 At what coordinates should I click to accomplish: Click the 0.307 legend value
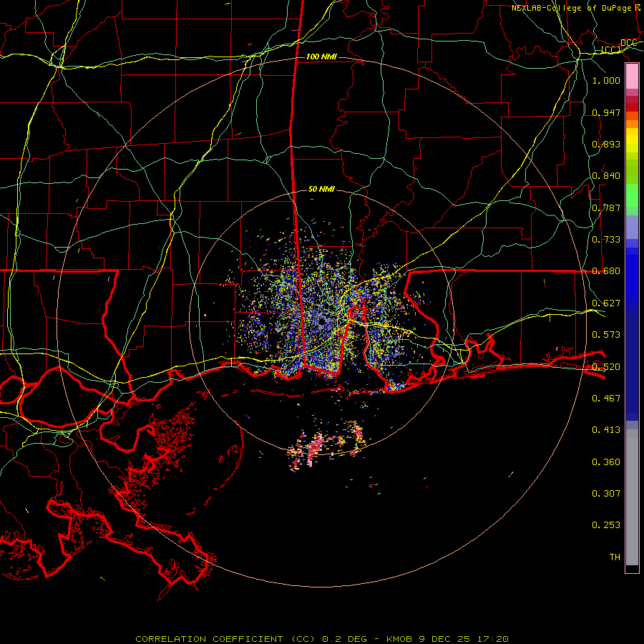[606, 493]
